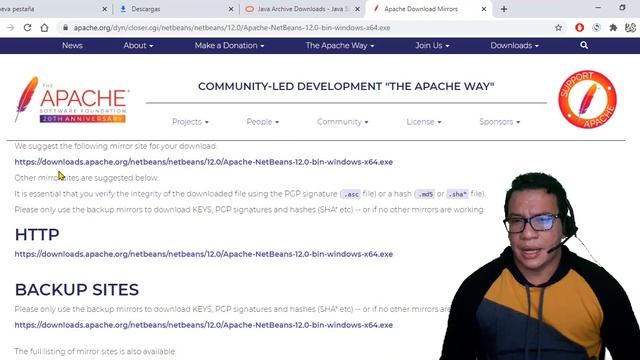
Task: Click the .md5 hash label
Action: 425,194
